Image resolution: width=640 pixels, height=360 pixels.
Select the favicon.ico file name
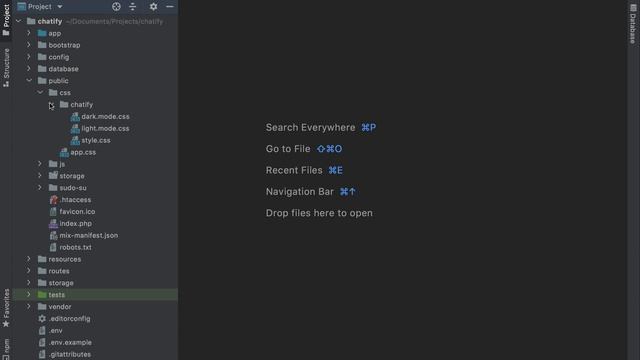77,211
